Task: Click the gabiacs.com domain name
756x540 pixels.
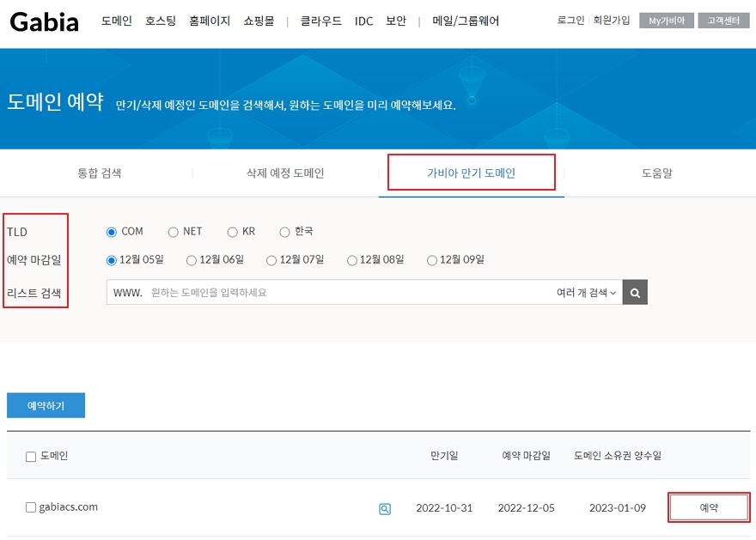Action: coord(69,507)
